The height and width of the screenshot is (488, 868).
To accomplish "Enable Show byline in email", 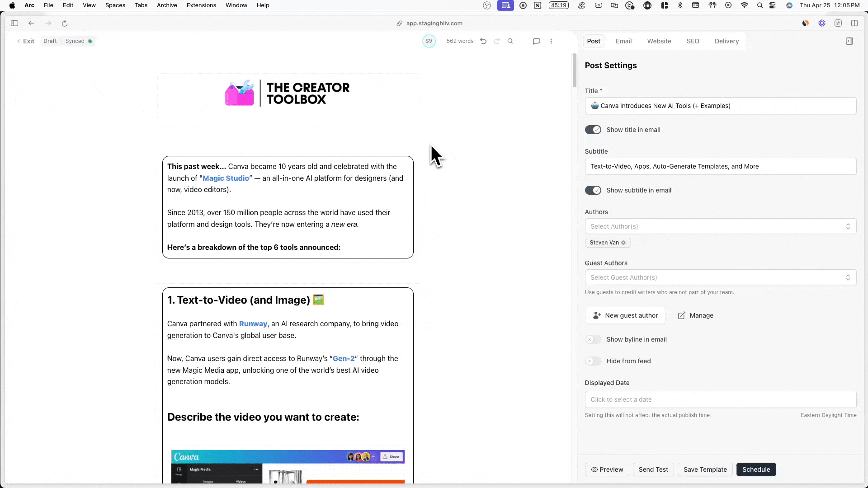I will (x=593, y=340).
